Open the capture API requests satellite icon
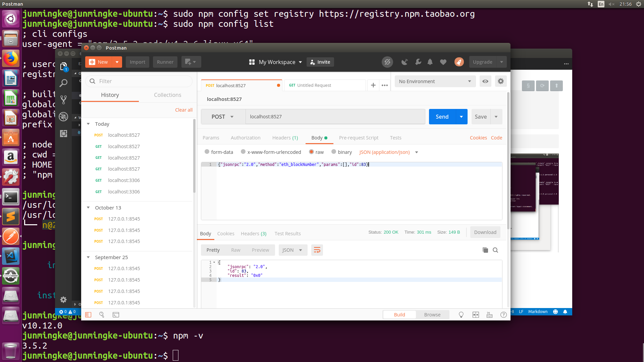Viewport: 644px width, 362px height. pos(405,62)
